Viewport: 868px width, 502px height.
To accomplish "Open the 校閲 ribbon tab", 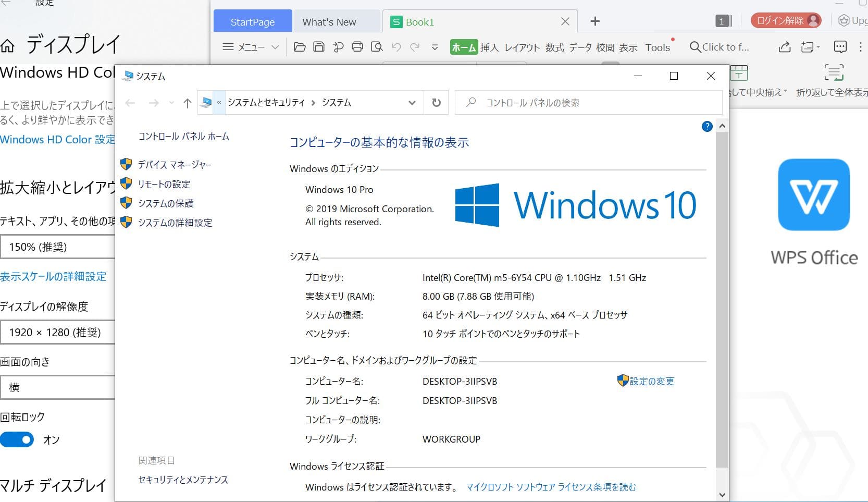I will (x=605, y=47).
